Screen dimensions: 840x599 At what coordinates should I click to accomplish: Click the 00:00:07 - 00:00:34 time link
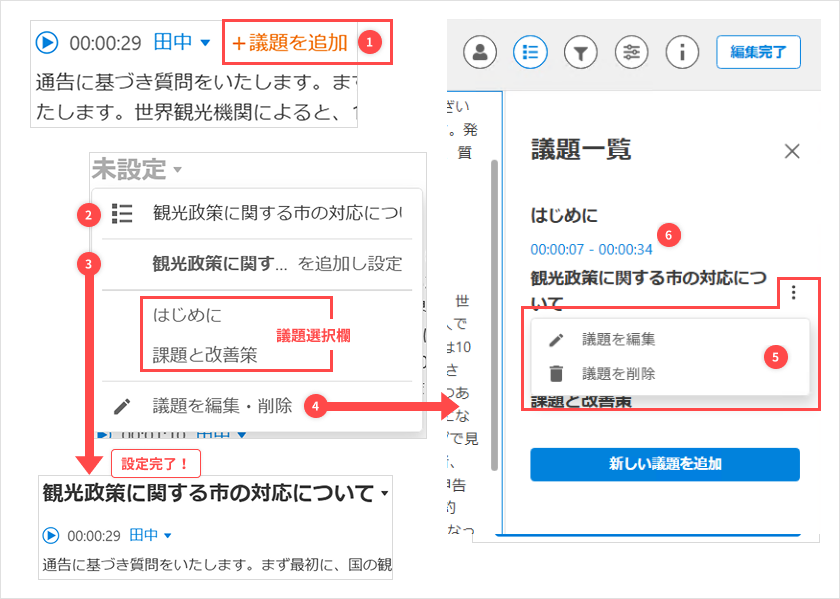coord(591,248)
